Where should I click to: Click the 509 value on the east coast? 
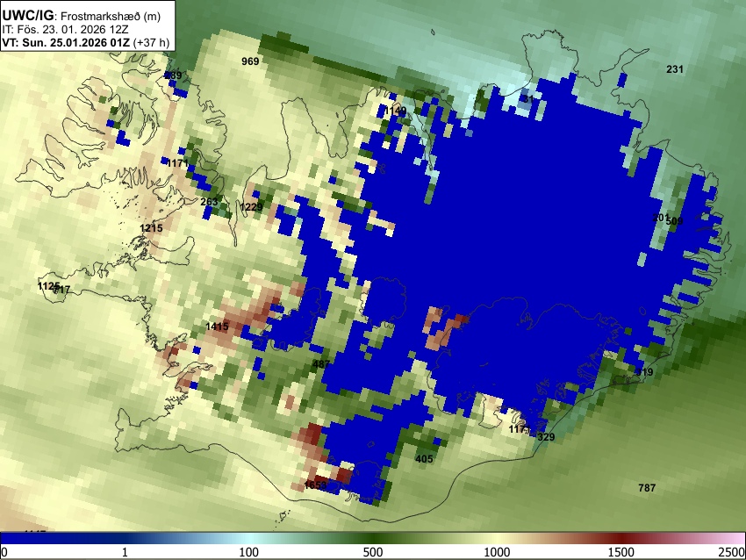tap(675, 221)
